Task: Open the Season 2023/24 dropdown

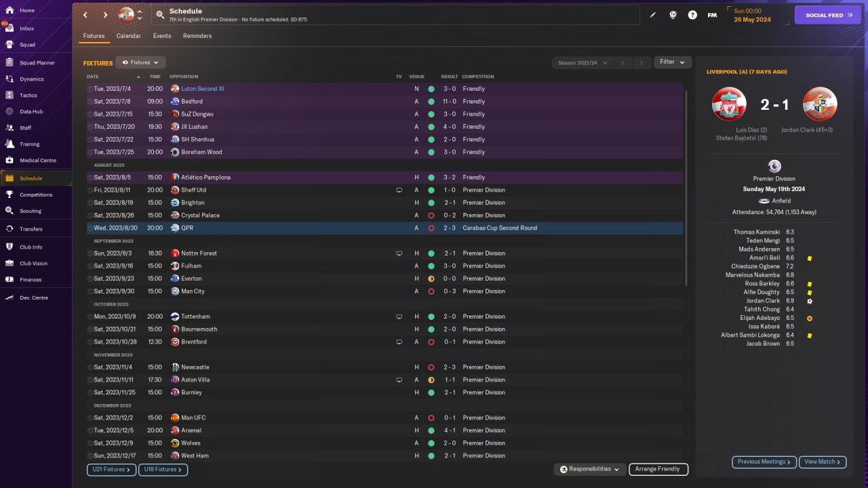Action: click(582, 63)
